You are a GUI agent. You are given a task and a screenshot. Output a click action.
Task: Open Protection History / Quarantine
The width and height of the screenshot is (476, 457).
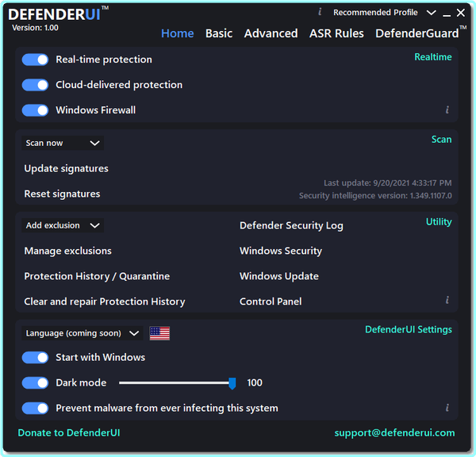97,276
